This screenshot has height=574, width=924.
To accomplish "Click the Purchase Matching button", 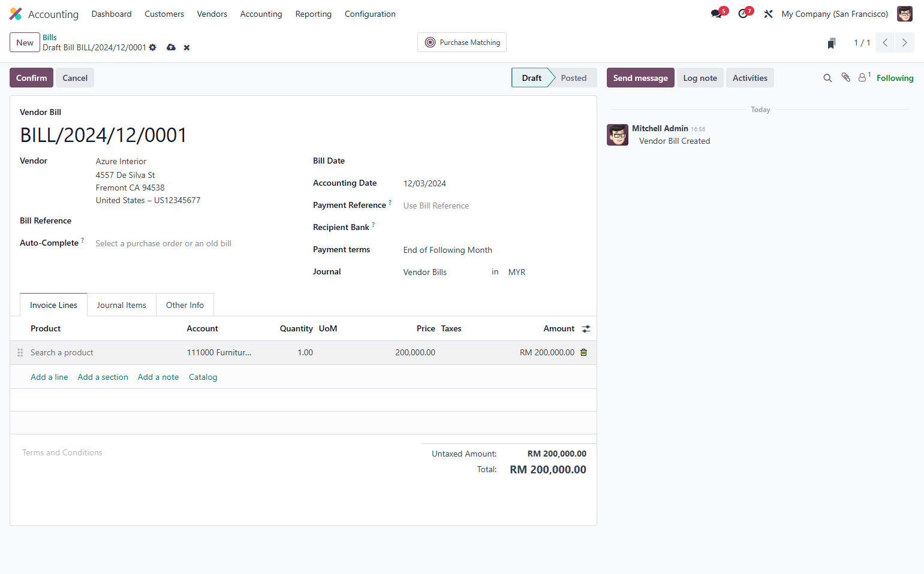I will point(462,43).
